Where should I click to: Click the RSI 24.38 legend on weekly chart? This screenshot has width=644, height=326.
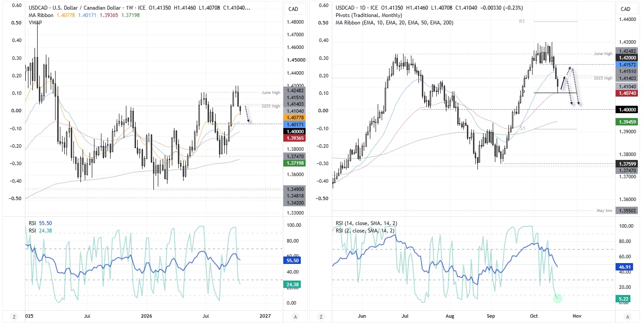click(40, 230)
